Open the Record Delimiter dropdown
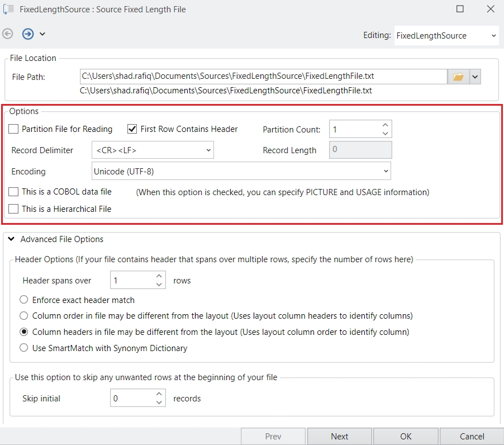504x445 pixels. pyautogui.click(x=153, y=150)
